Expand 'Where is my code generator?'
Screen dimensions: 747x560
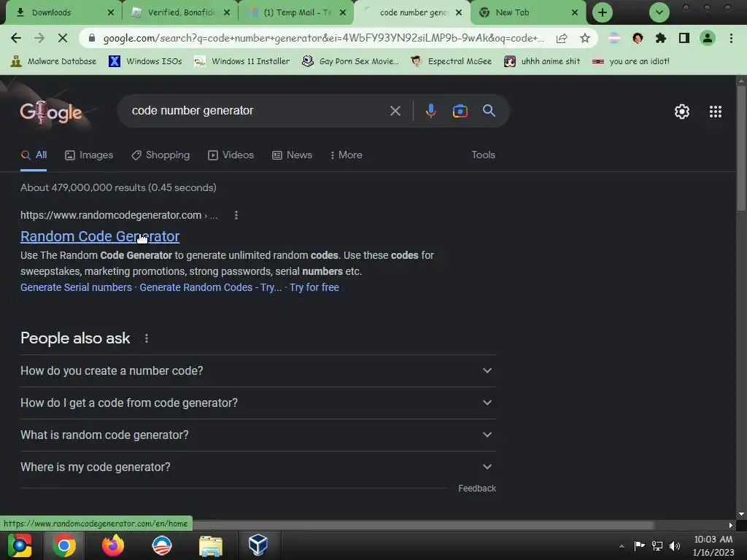(x=258, y=467)
